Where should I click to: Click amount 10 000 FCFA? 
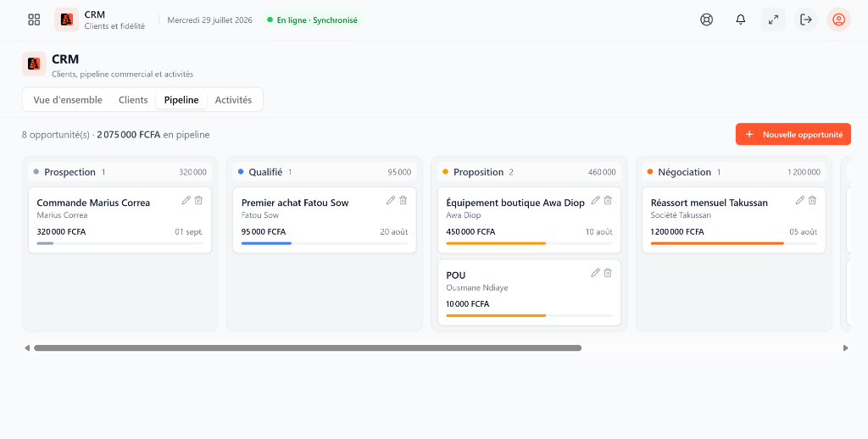[468, 304]
